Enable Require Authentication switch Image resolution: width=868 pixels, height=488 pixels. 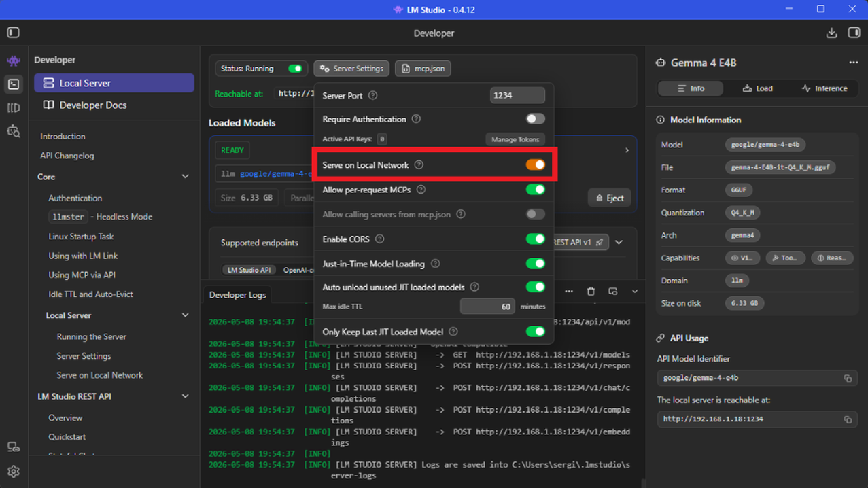536,119
